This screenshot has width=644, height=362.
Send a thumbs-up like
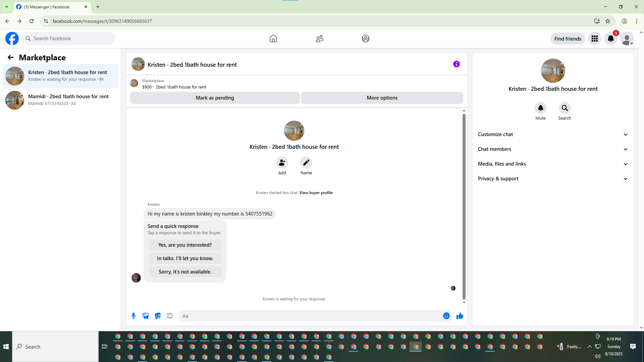point(460,316)
